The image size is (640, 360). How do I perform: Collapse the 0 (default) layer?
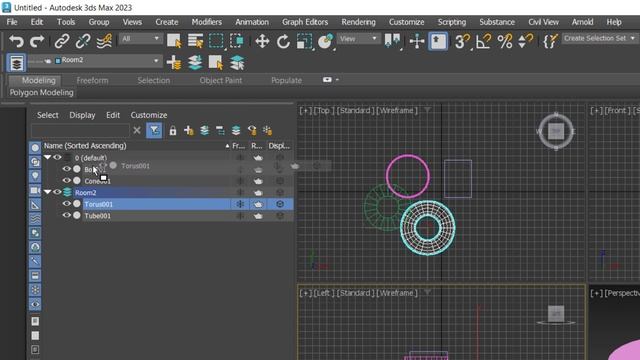(x=48, y=157)
